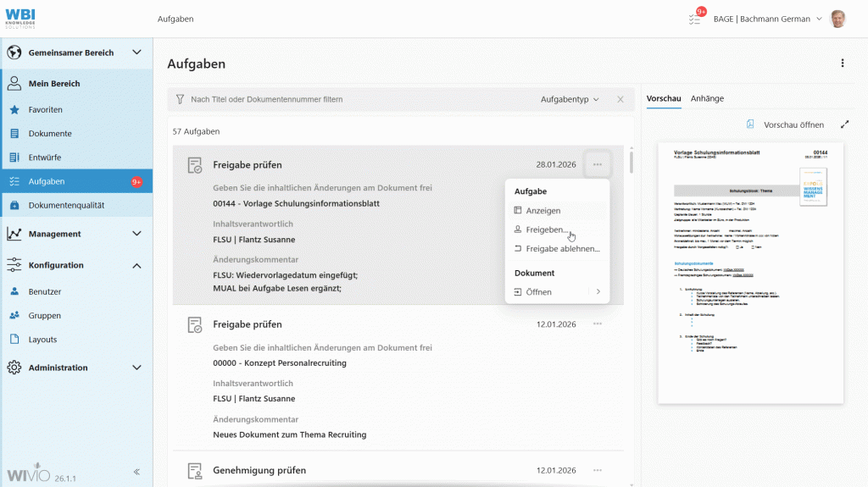This screenshot has height=487, width=868.
Task: Click the Dokumente icon in sidebar
Action: (14, 133)
